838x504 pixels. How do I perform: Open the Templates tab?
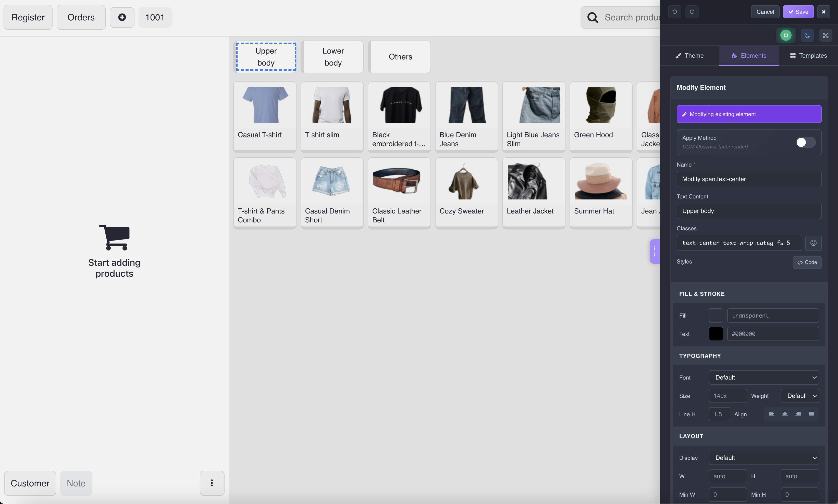coord(808,55)
